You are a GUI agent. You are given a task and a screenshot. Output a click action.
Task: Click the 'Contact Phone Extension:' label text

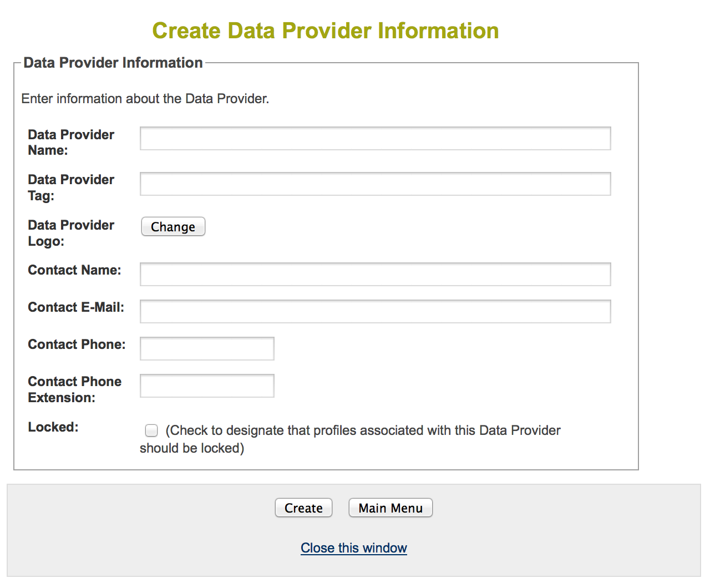pos(74,389)
